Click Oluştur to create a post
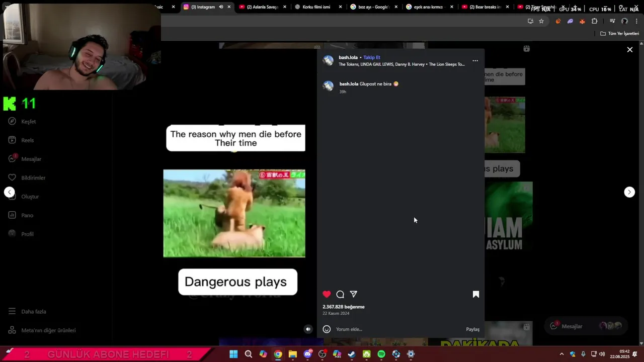The image size is (644, 362). click(24, 197)
